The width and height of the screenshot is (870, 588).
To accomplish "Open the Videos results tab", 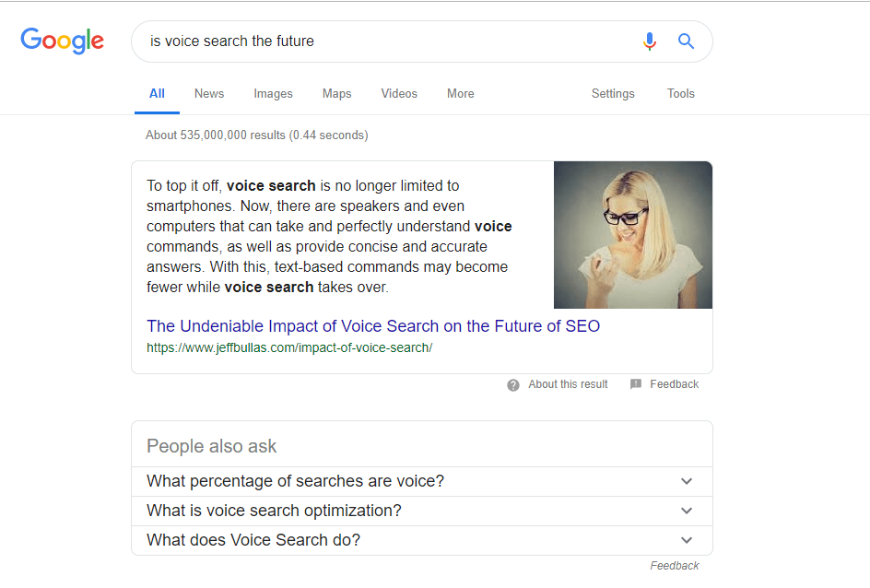I will point(399,94).
